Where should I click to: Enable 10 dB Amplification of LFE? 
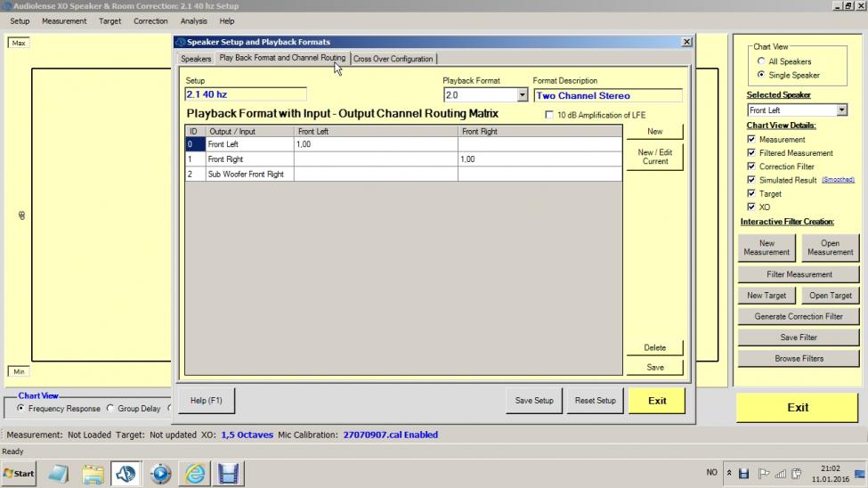pyautogui.click(x=549, y=115)
